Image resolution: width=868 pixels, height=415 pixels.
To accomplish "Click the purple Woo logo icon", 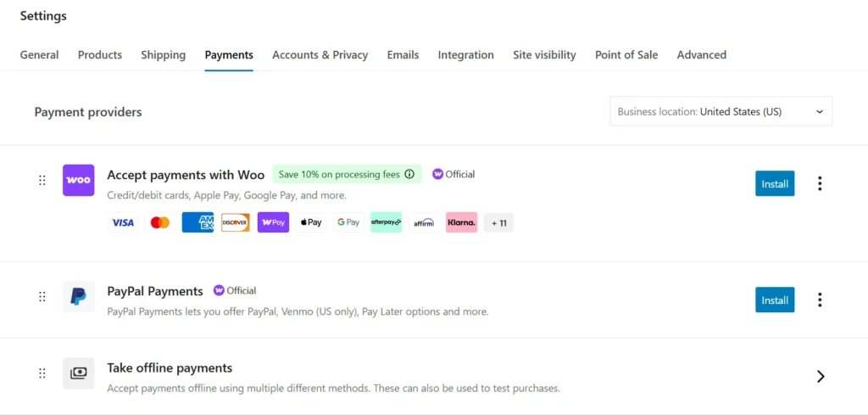I will click(x=78, y=180).
